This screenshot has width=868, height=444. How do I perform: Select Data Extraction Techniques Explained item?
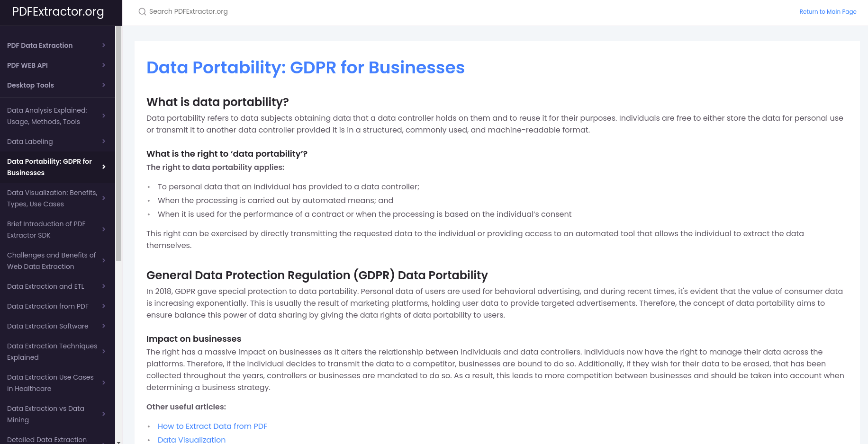pos(52,352)
